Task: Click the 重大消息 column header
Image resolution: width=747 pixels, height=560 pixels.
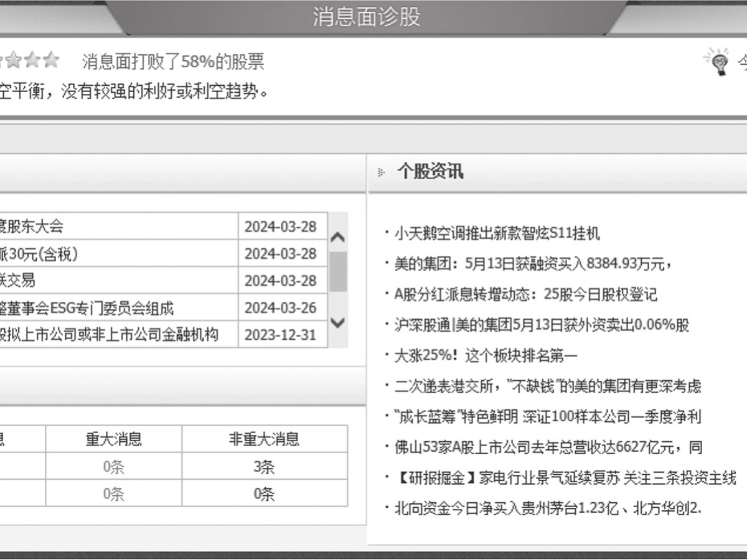Action: click(x=114, y=439)
